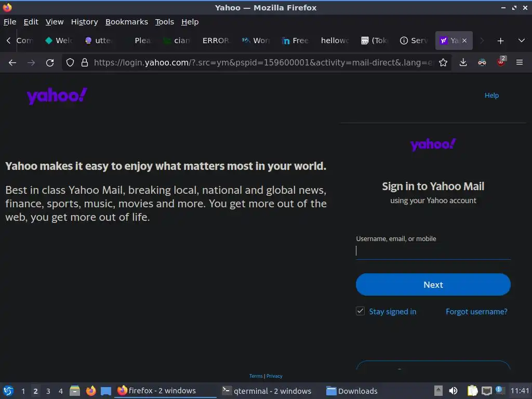Switch to the 'Welc' tab
This screenshot has width=532, height=399.
click(x=59, y=41)
